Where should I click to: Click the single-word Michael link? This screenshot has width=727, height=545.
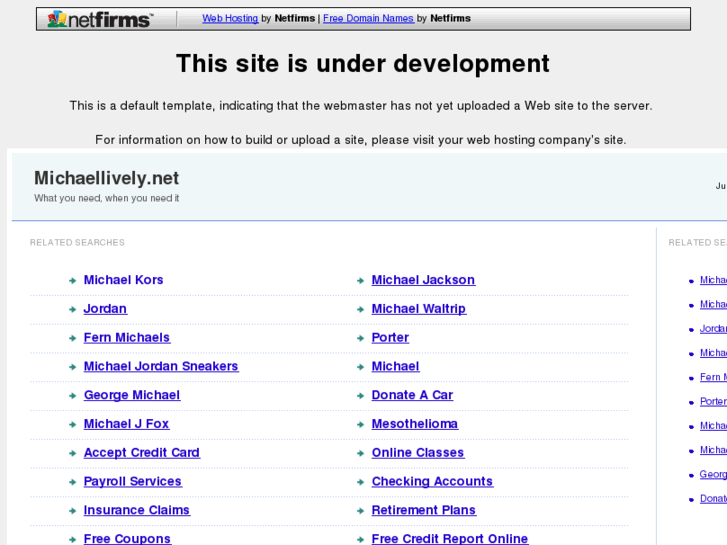pyautogui.click(x=395, y=366)
